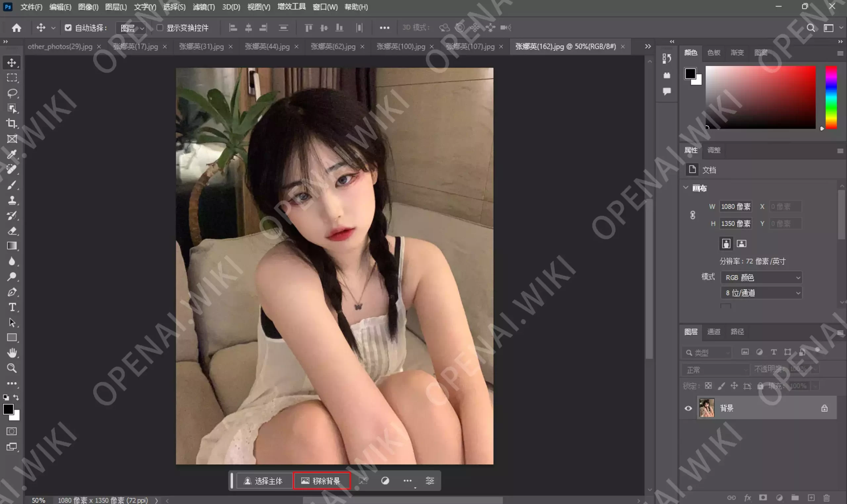Viewport: 847px width, 504px height.
Task: Open the layer filter 类型 dropdown
Action: pos(707,353)
